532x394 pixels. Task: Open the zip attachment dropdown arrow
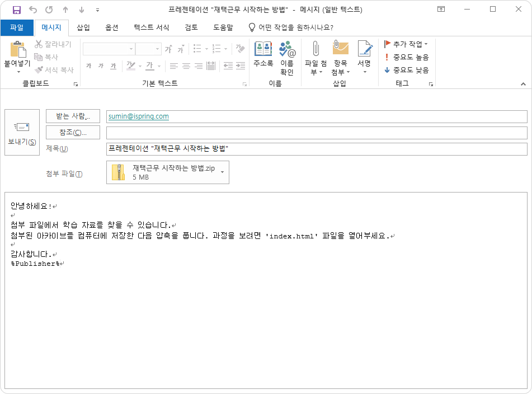pos(222,172)
